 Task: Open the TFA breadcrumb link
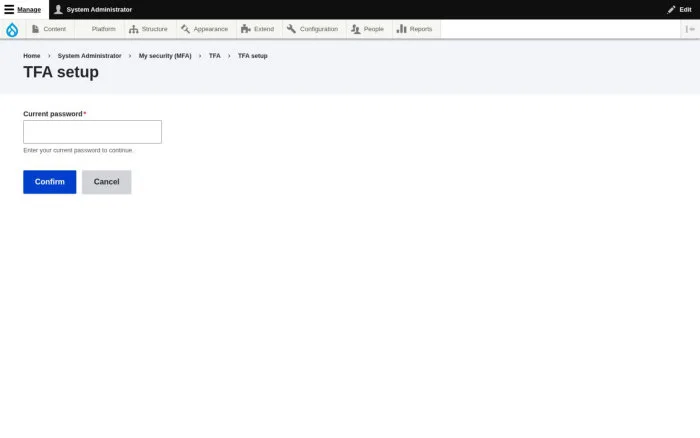[215, 56]
